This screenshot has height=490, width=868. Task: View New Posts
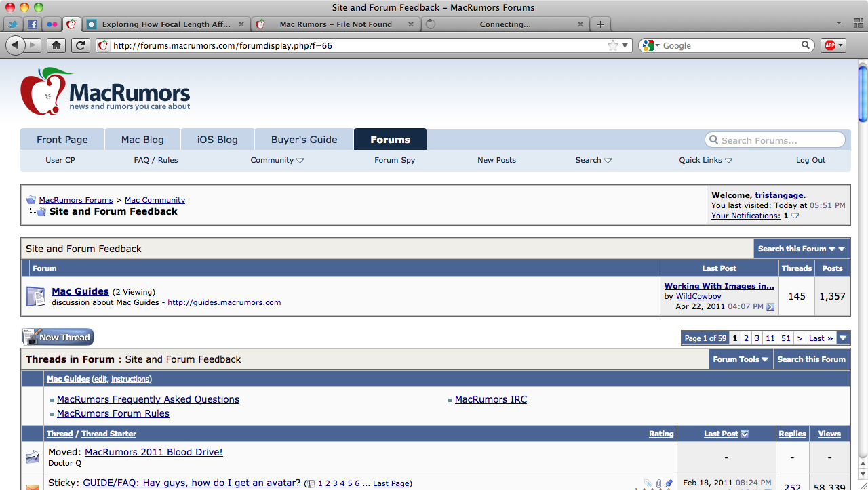click(496, 160)
